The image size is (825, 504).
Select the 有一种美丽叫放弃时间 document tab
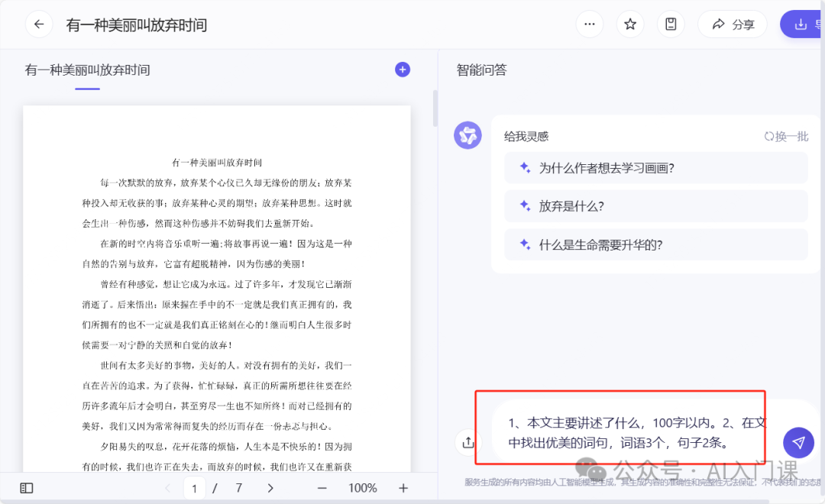coord(87,70)
